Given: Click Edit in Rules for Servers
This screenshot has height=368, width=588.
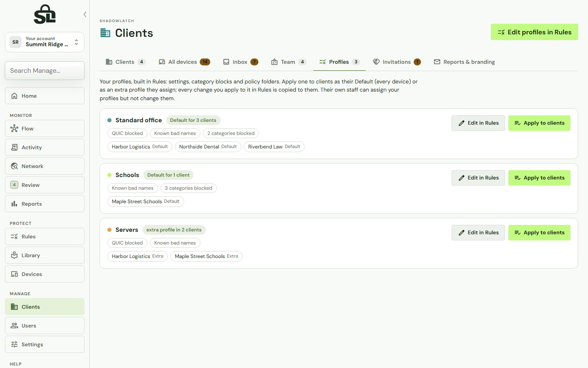Looking at the screenshot, I should tap(478, 232).
